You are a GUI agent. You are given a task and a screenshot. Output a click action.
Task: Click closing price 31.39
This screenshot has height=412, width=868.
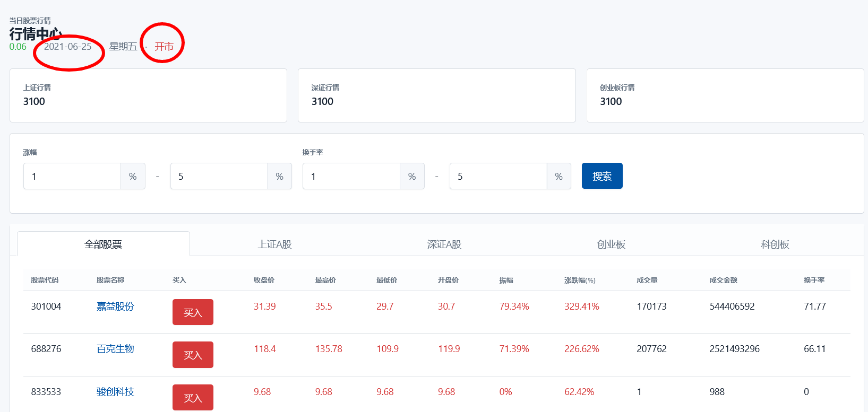[x=265, y=306]
